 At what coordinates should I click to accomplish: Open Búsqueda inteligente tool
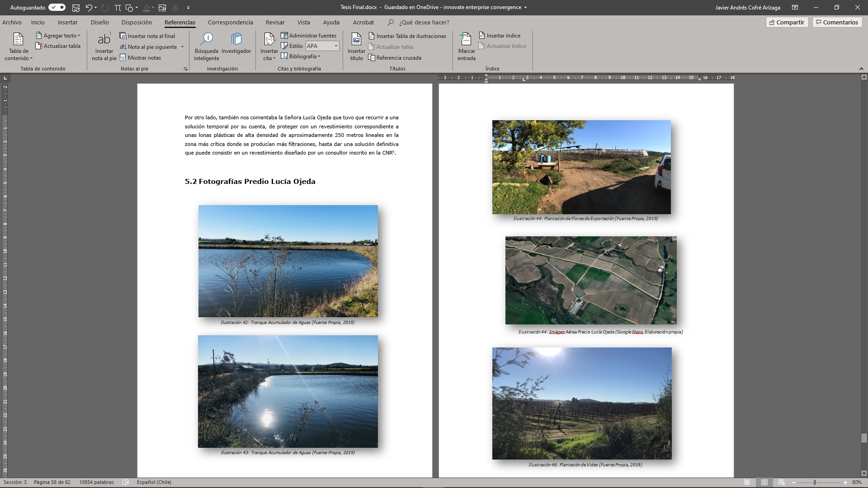coord(207,41)
